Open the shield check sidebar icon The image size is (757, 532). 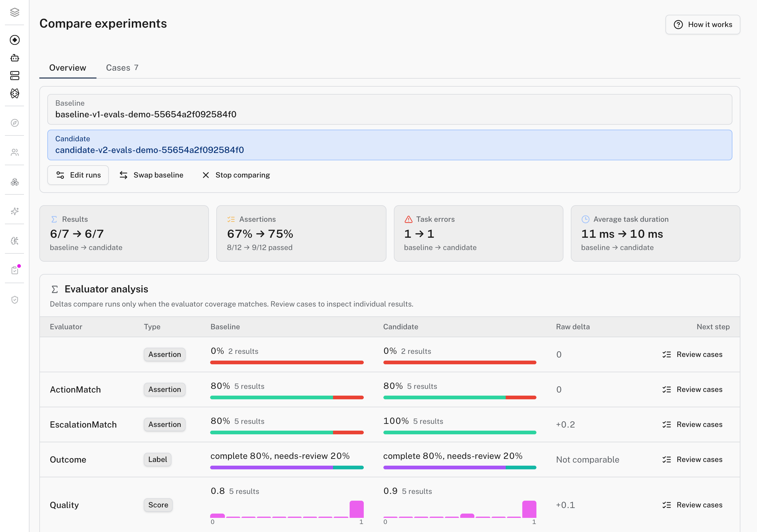(x=14, y=300)
